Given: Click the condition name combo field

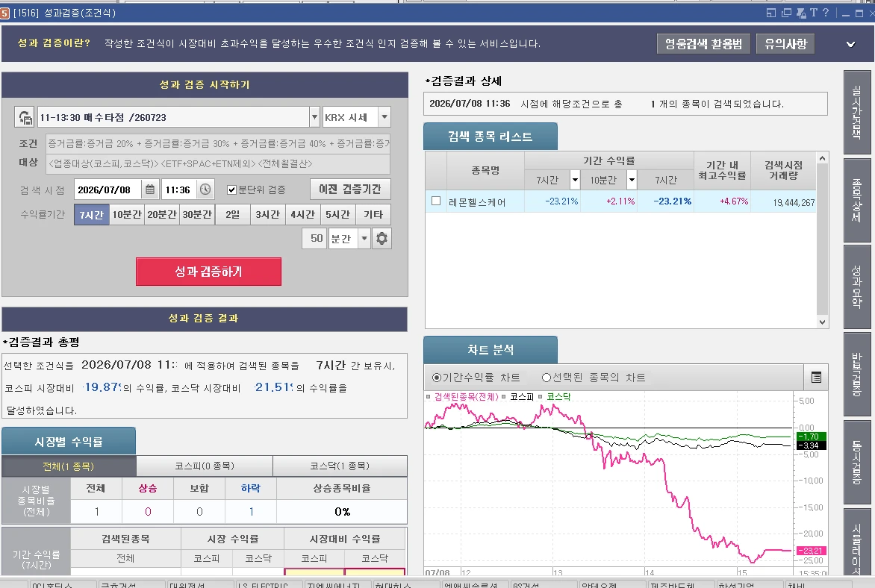Looking at the screenshot, I should (173, 117).
